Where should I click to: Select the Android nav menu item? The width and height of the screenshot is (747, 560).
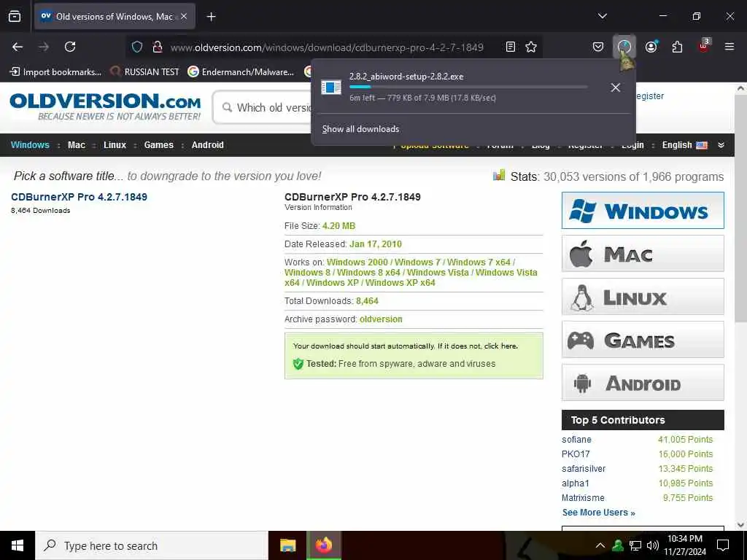click(x=208, y=145)
